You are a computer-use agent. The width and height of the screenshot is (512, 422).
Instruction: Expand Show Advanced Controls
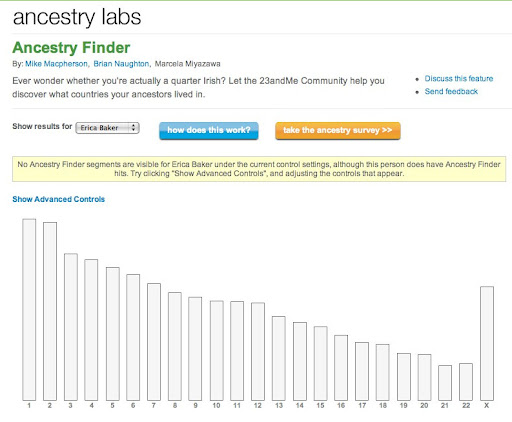[x=59, y=199]
